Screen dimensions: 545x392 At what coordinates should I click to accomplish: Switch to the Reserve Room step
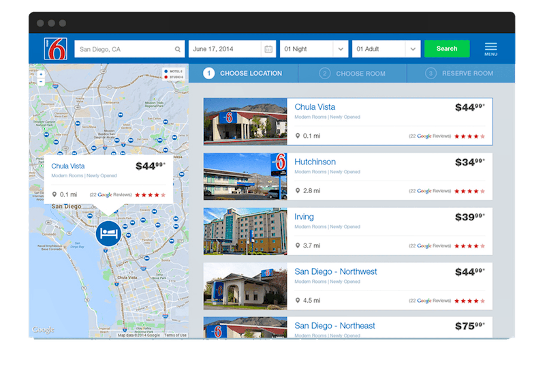[468, 73]
